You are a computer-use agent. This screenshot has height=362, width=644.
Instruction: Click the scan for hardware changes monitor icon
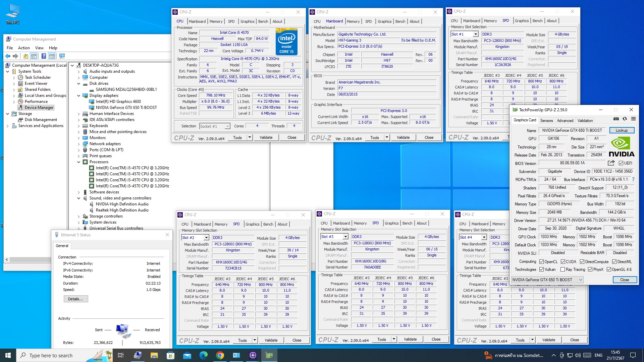click(x=62, y=56)
